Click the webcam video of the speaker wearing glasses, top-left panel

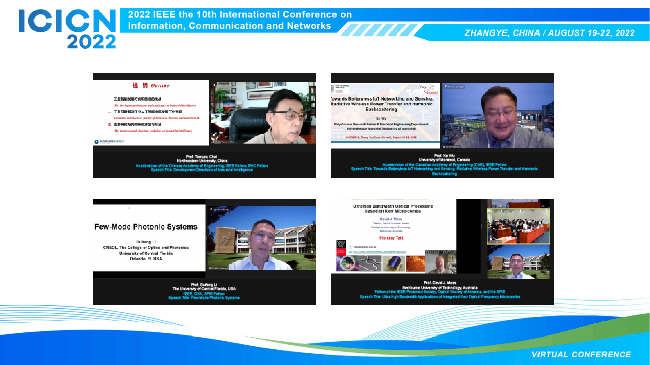point(263,113)
